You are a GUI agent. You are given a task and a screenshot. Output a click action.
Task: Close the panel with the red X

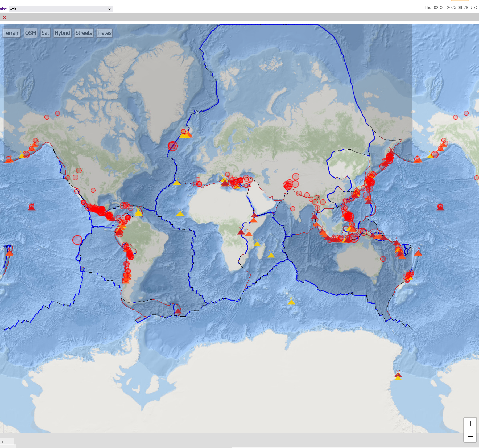tap(4, 17)
